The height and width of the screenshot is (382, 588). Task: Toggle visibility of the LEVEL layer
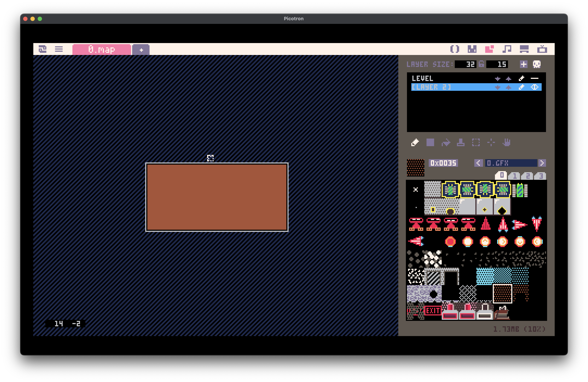click(x=534, y=78)
